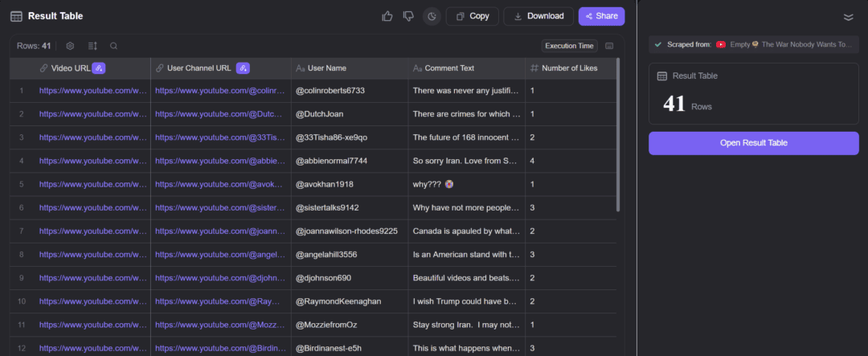Image resolution: width=868 pixels, height=356 pixels.
Task: Click comment 'Stay strong Iran. I may not...'
Action: coord(467,325)
